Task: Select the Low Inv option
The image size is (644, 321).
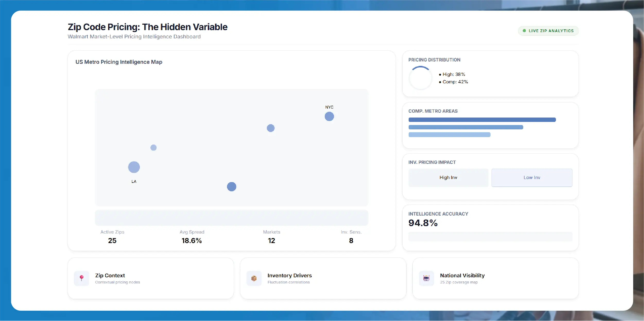Action: [532, 177]
